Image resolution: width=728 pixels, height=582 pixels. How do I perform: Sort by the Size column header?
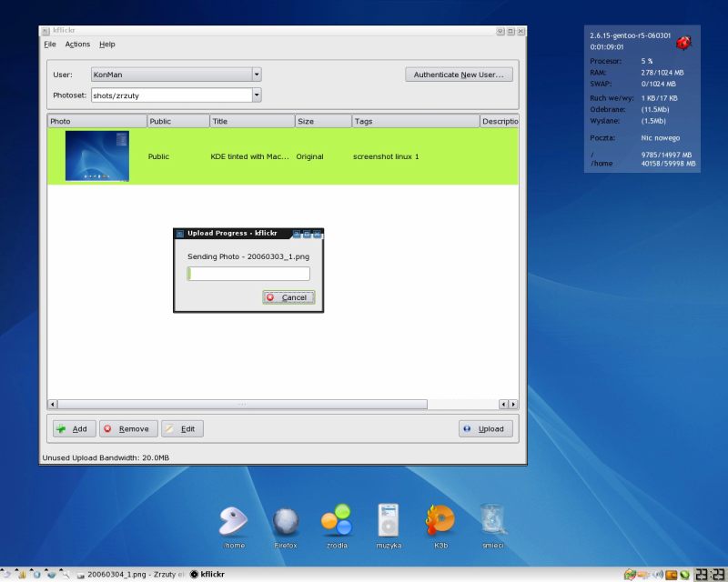(x=323, y=121)
